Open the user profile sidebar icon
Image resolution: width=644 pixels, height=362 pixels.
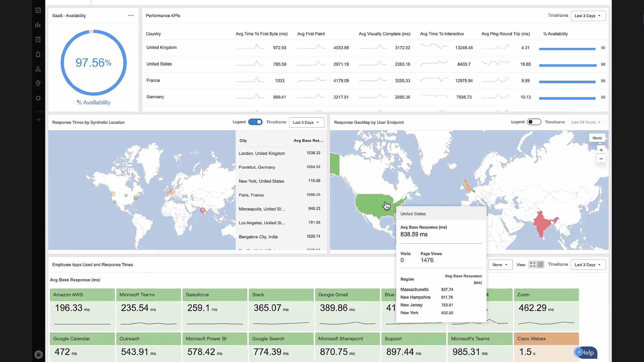coord(38,69)
